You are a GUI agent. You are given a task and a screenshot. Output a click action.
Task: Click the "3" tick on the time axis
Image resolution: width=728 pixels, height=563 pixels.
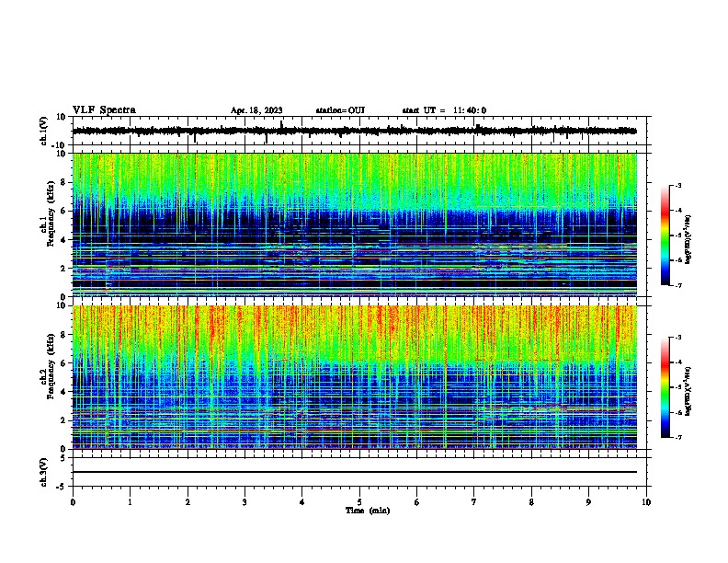[x=245, y=502]
